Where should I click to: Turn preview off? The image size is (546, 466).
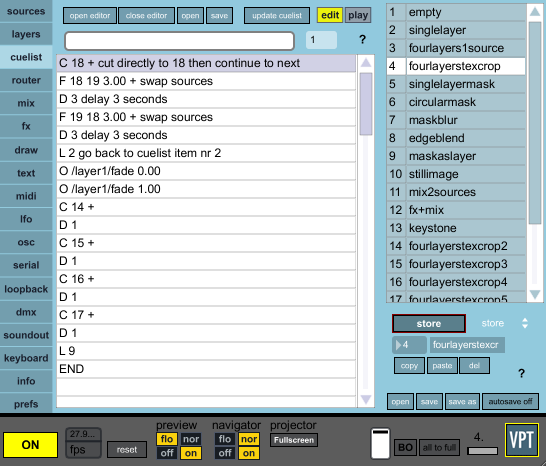click(167, 453)
